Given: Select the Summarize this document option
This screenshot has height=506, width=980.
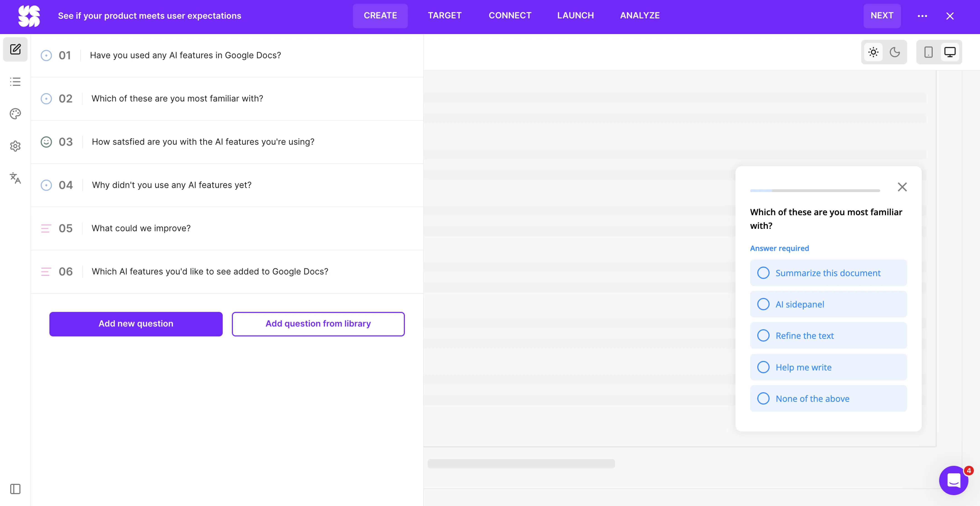Looking at the screenshot, I should (828, 273).
